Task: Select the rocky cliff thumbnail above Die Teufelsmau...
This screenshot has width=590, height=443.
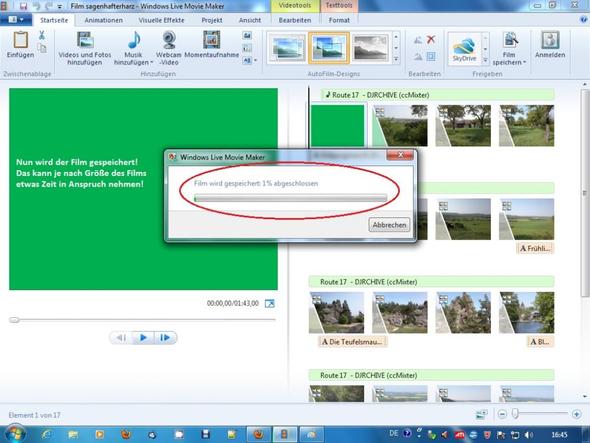Action: pos(337,313)
